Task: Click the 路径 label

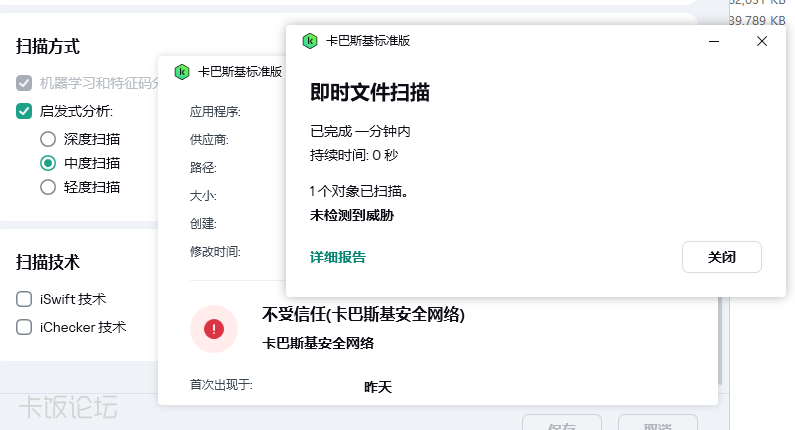Action: pos(203,168)
